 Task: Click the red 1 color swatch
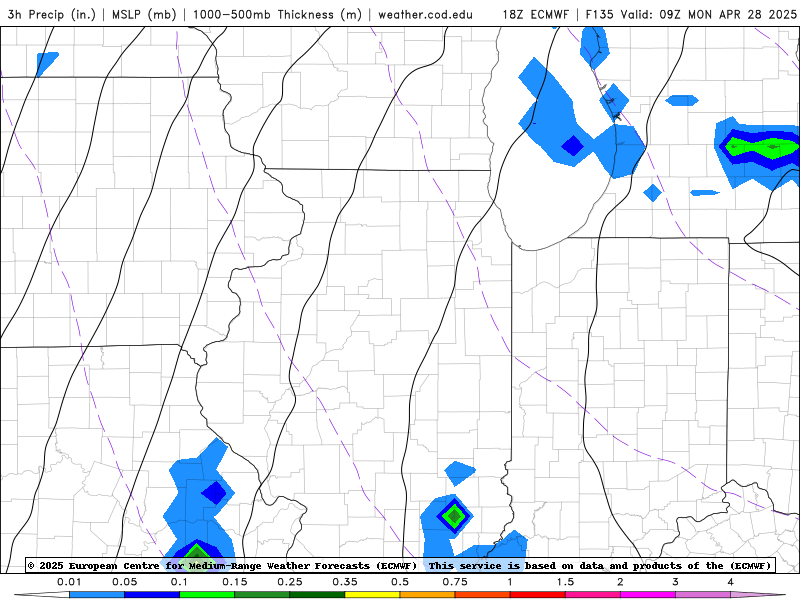pos(538,595)
